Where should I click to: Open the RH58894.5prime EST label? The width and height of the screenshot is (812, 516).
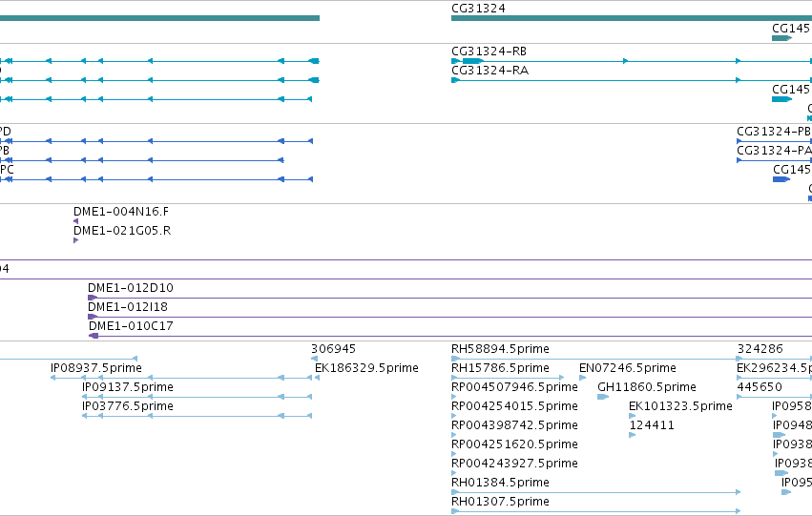click(x=500, y=349)
